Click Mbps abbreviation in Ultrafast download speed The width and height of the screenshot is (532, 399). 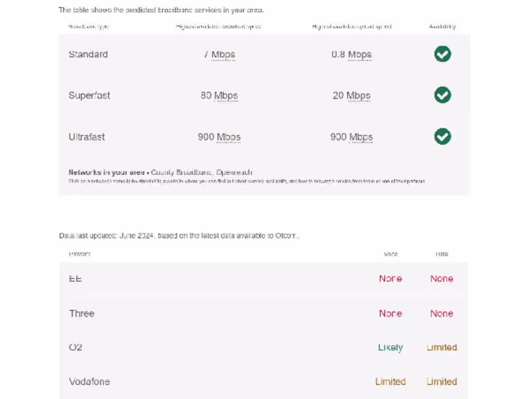pos(229,137)
